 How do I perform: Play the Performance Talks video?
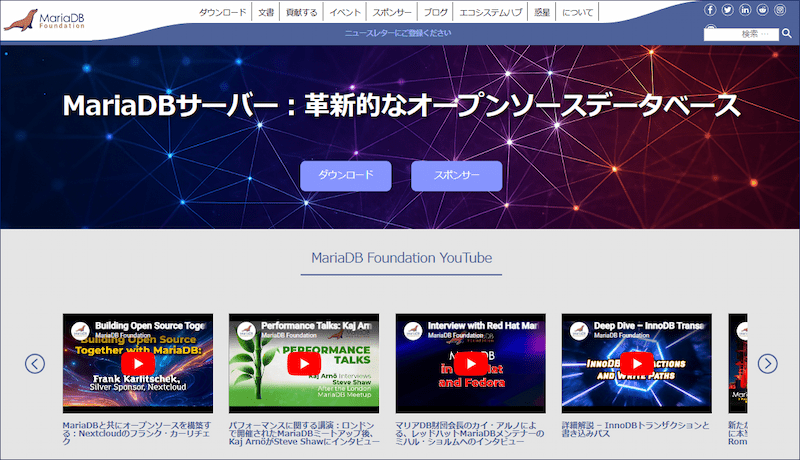(x=304, y=364)
